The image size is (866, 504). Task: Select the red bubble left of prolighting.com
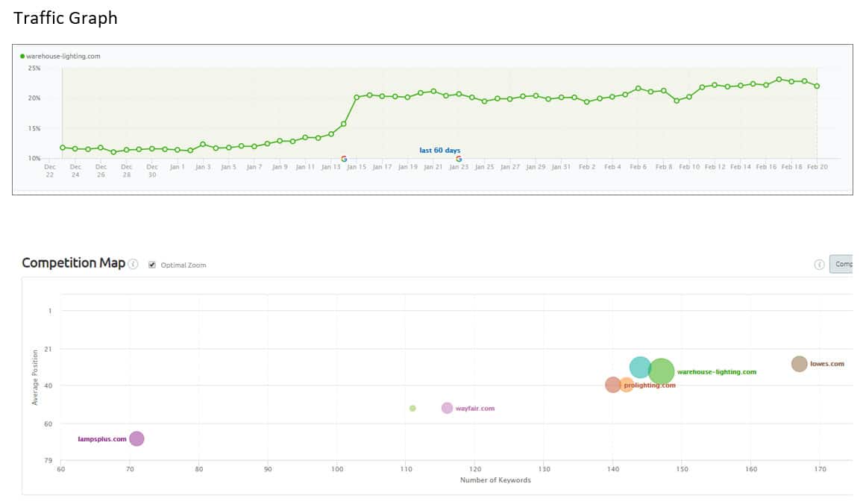[x=612, y=385]
